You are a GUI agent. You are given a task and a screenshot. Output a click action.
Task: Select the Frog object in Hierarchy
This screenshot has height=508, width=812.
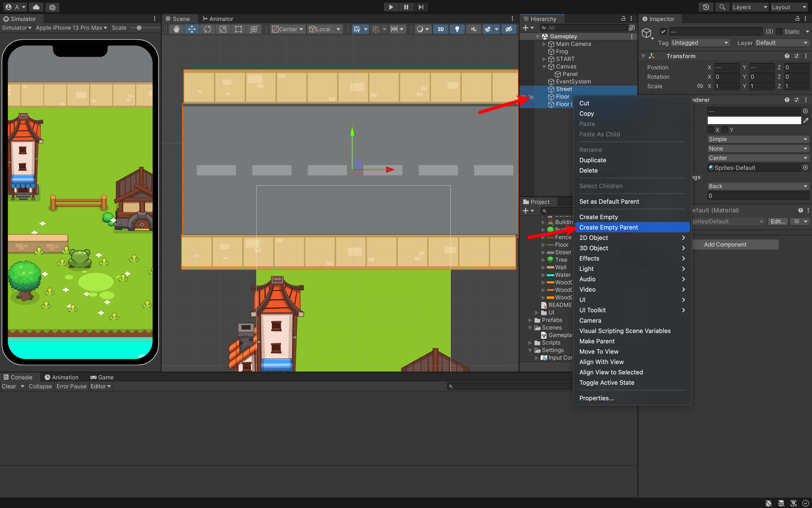coord(562,52)
